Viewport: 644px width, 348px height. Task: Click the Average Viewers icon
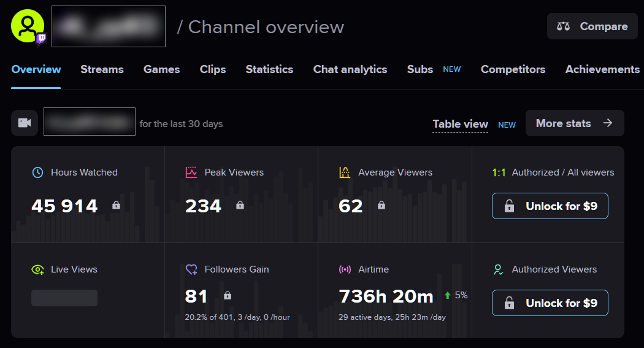click(x=345, y=172)
